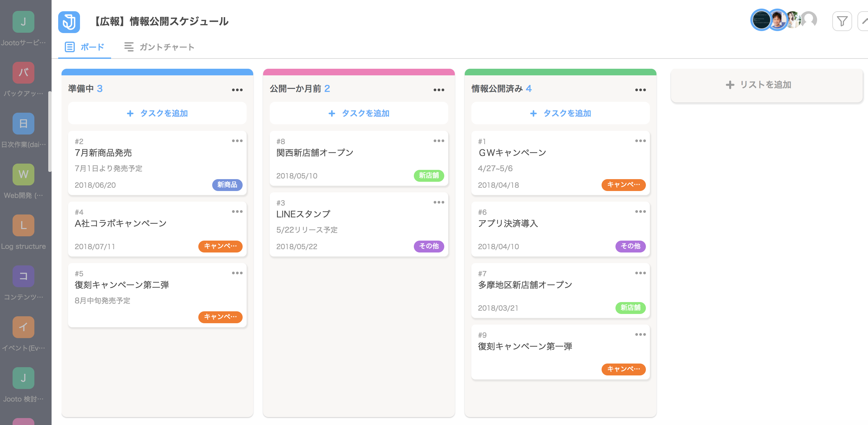Viewport: 868px width, 425px height.
Task: Open the Log structure project icon
Action: point(23,225)
